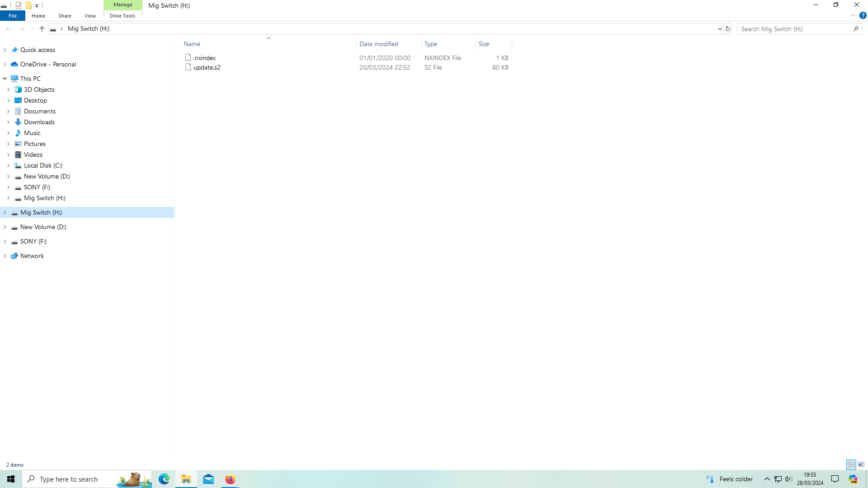Click the .nxindex file icon
The width and height of the screenshot is (868, 488).
(188, 58)
